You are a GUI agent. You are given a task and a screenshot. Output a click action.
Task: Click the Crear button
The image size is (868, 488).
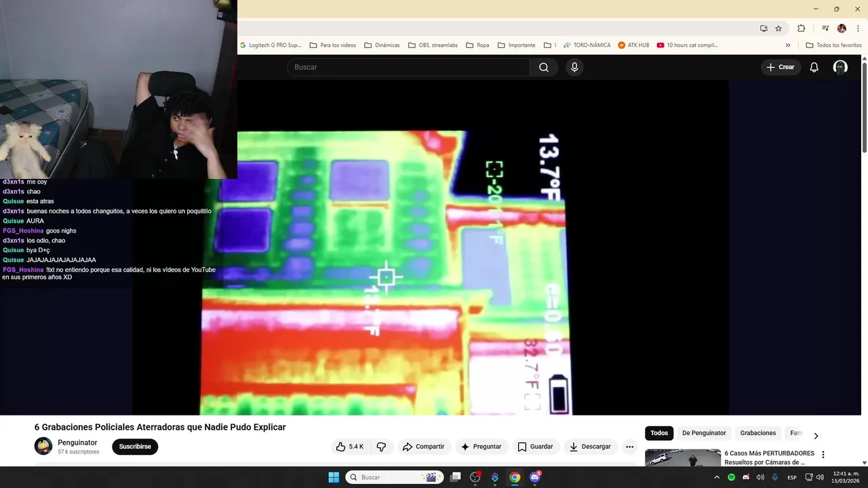point(781,67)
